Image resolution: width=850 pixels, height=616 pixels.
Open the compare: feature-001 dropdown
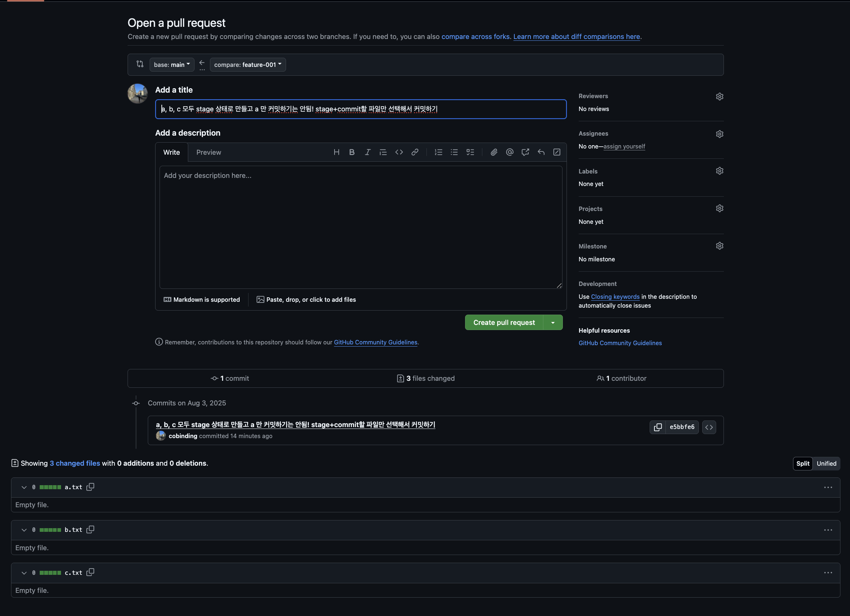click(247, 65)
